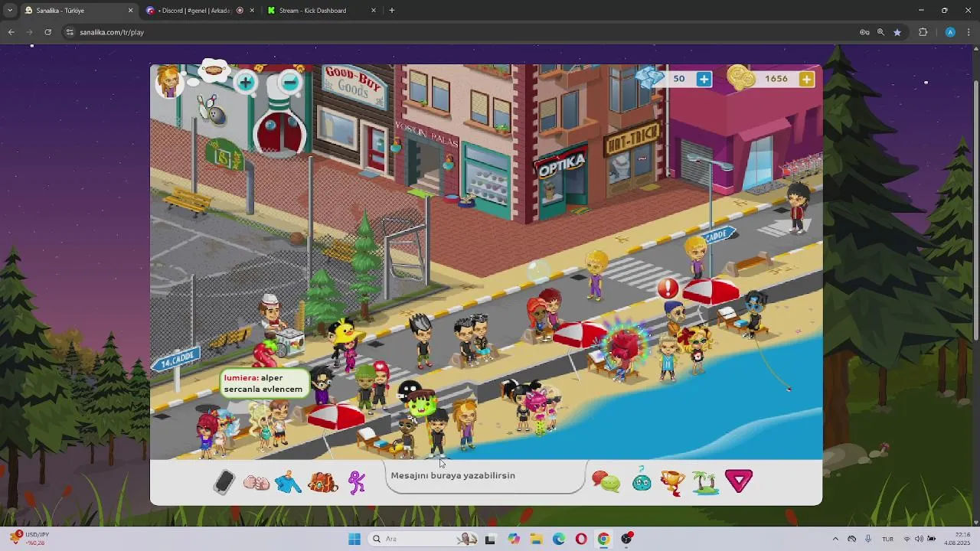Click the address bar URL
The image size is (980, 551).
coord(112,32)
